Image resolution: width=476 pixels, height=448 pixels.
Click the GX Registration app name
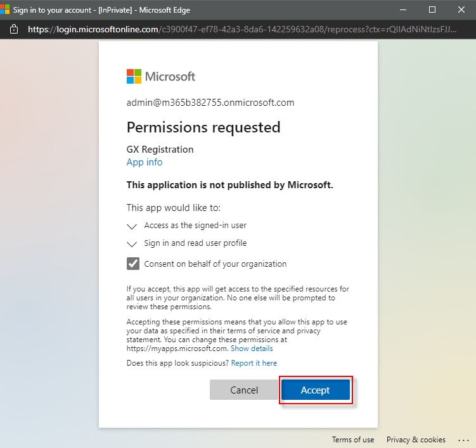[160, 150]
